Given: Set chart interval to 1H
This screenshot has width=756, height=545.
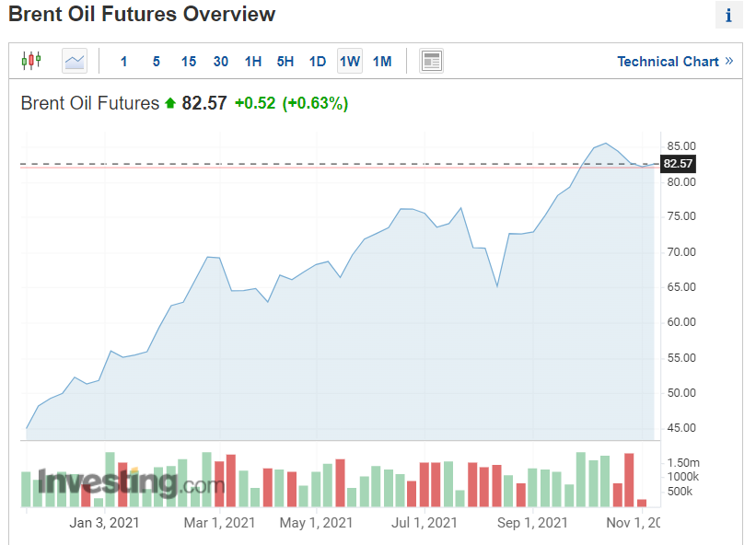Looking at the screenshot, I should [253, 62].
